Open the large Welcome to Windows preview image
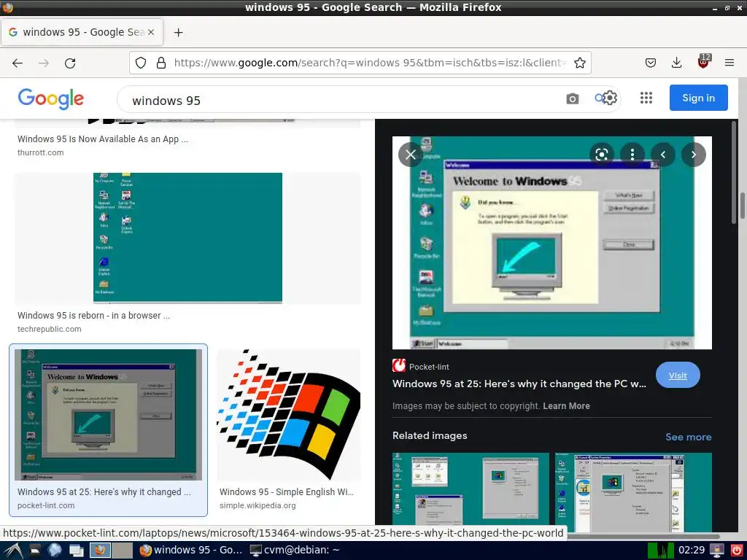The height and width of the screenshot is (560, 747). click(x=552, y=243)
